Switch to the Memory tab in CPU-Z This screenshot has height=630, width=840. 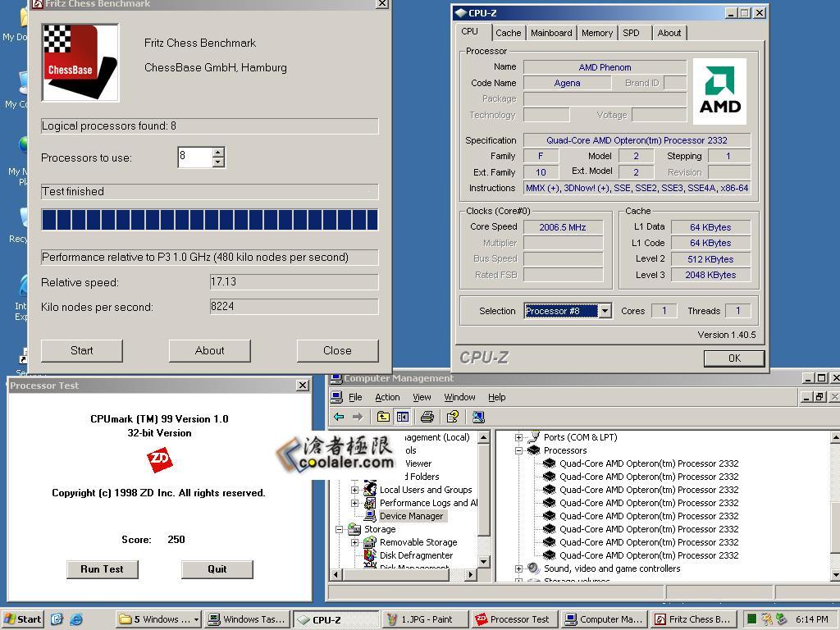point(597,33)
